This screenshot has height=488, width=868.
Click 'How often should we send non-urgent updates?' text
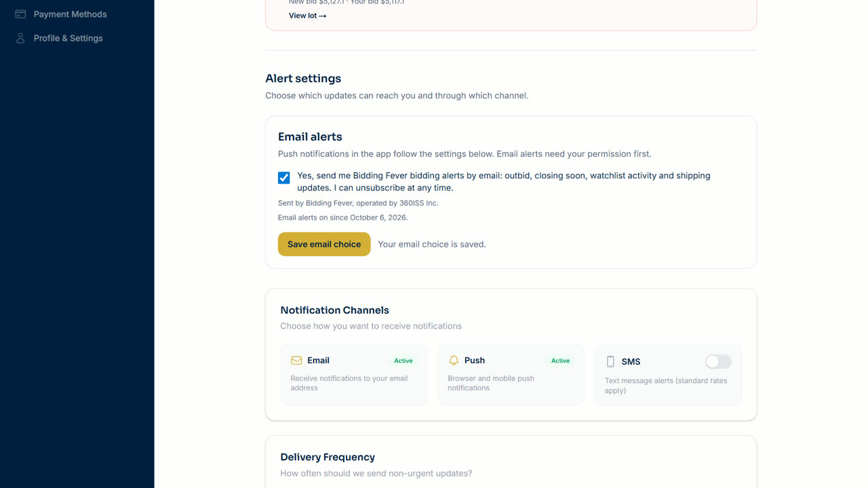[x=376, y=473]
